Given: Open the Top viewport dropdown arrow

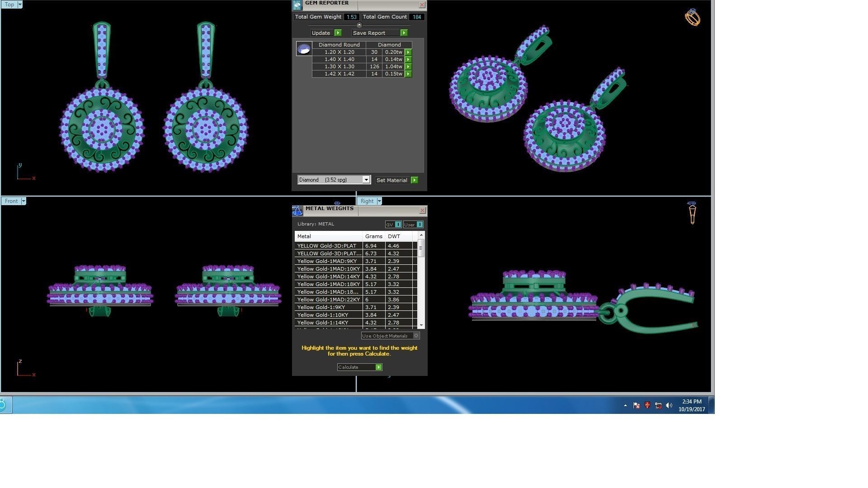Looking at the screenshot, I should (x=20, y=5).
